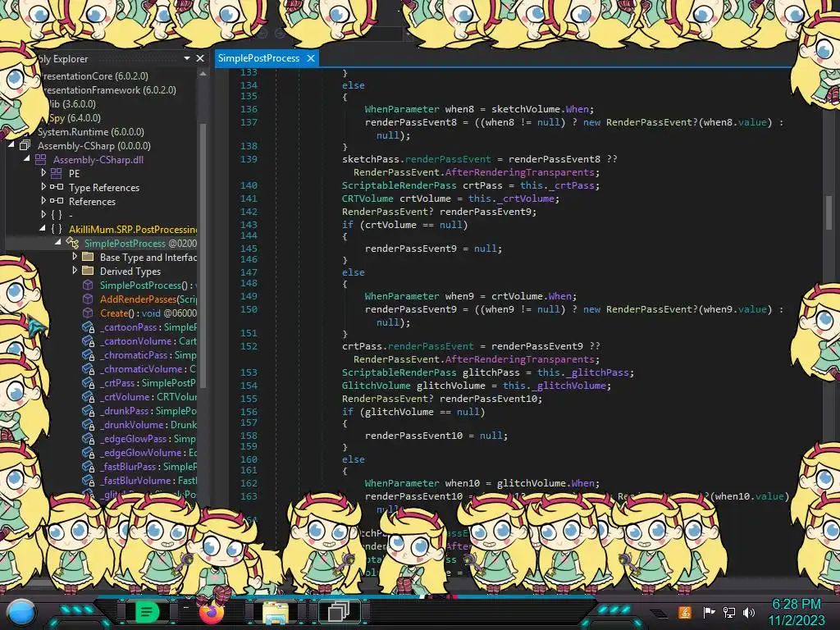This screenshot has height=630, width=840.
Task: Select the _drunkVolume field entry
Action: coord(148,424)
